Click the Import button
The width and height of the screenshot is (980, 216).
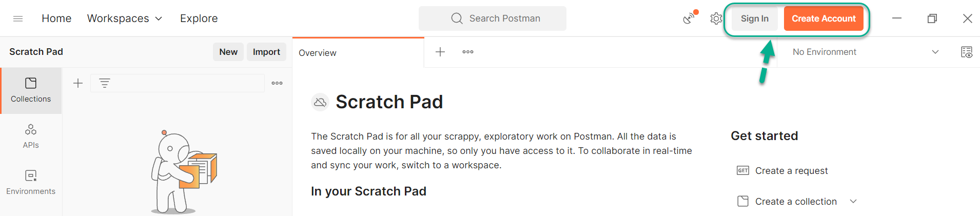pyautogui.click(x=266, y=52)
